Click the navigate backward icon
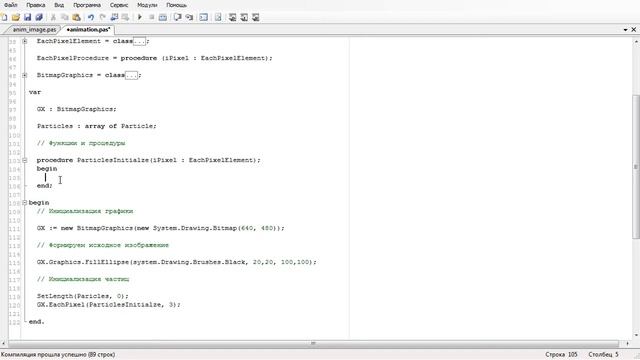 pyautogui.click(x=114, y=17)
